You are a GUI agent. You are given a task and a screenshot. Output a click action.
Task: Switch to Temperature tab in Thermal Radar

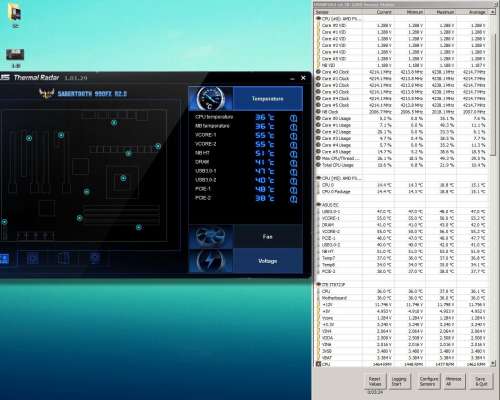(268, 99)
